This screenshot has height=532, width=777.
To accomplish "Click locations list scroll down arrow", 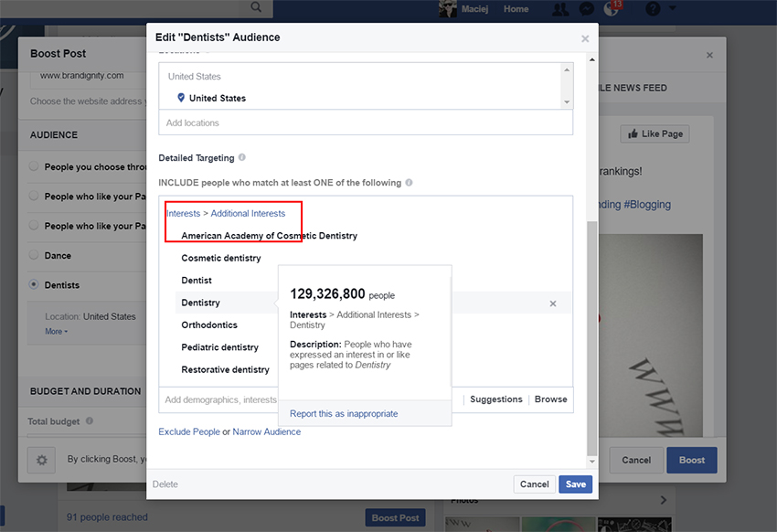I will point(567,102).
